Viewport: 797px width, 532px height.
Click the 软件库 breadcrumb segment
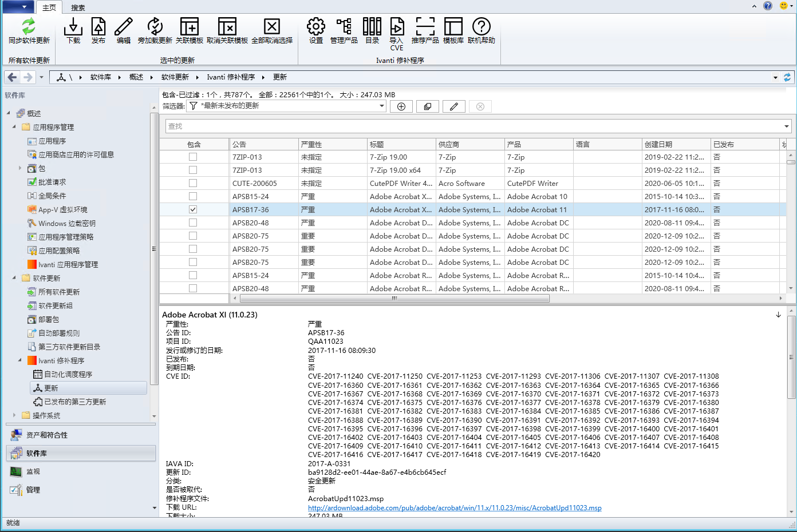point(101,77)
